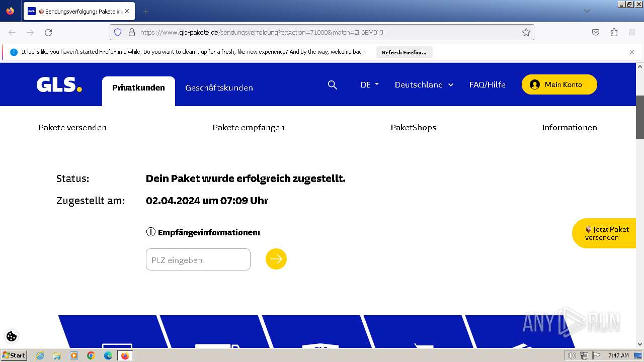The width and height of the screenshot is (644, 362).
Task: Open the site search magnifier icon
Action: (x=332, y=85)
